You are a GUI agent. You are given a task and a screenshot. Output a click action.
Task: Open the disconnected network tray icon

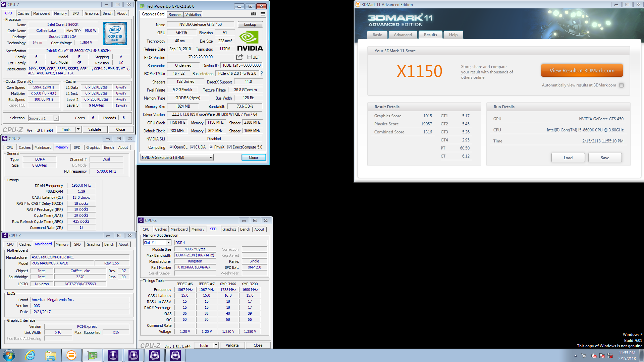(x=610, y=356)
